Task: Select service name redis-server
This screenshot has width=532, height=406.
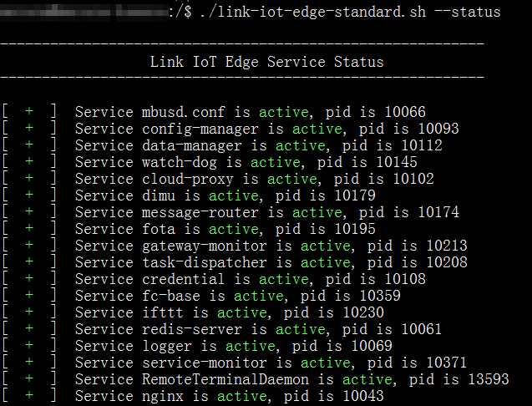Action: [192, 329]
